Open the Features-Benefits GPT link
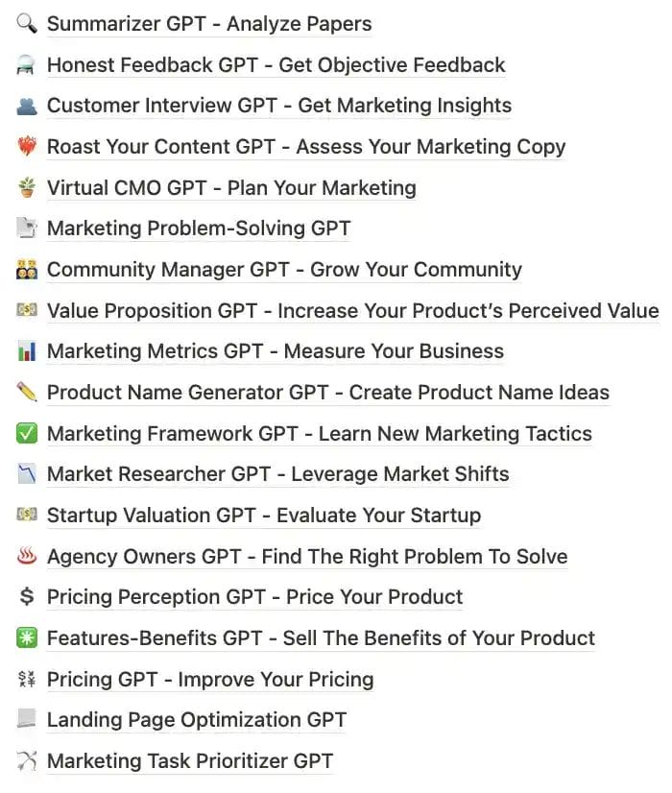 pyautogui.click(x=320, y=637)
